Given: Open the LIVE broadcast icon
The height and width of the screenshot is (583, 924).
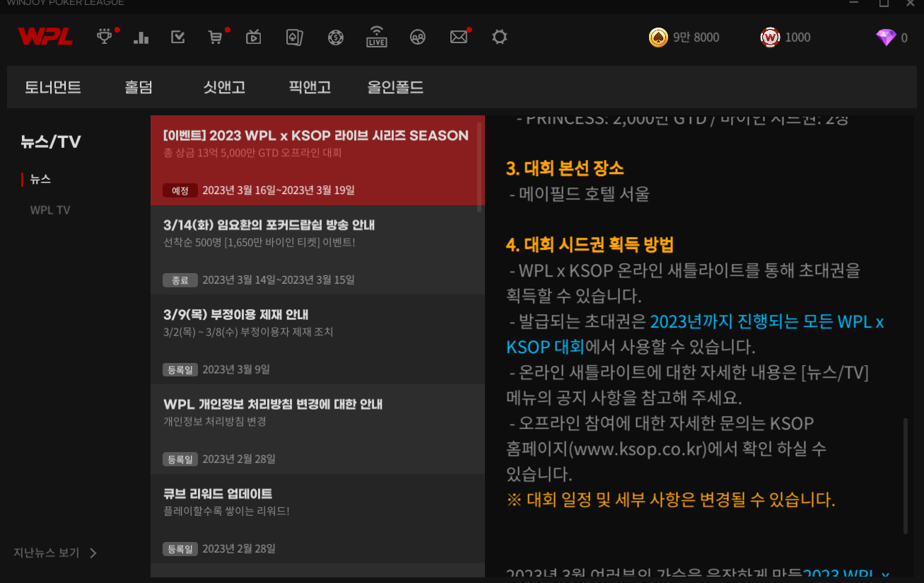Looking at the screenshot, I should click(x=376, y=37).
